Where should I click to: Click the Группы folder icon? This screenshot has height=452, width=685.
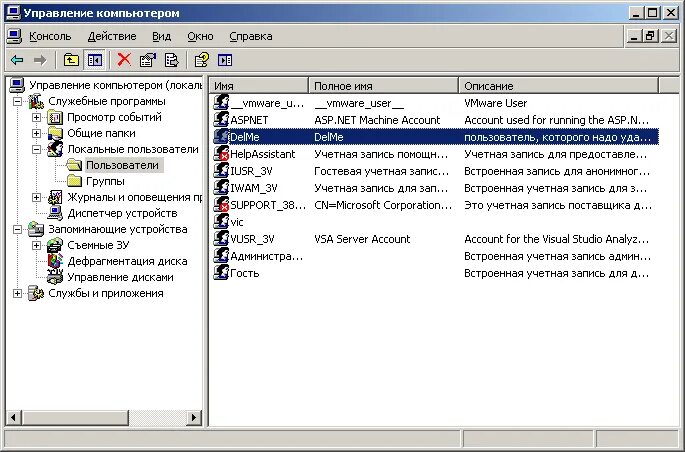pyautogui.click(x=74, y=181)
